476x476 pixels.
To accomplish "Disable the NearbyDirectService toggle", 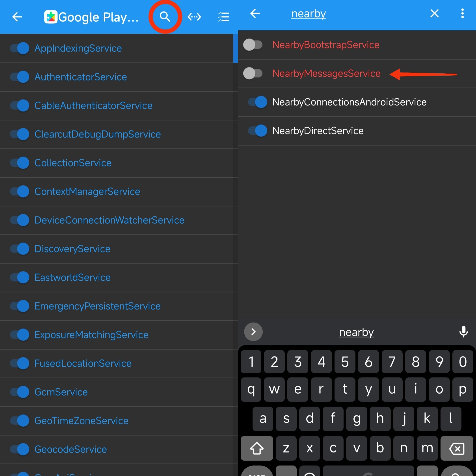I will (257, 131).
